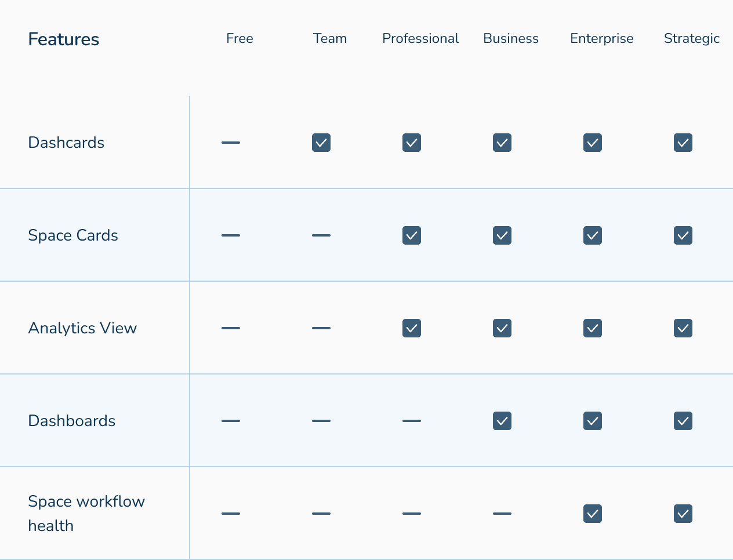Click the Dashboards checkmark under Enterprise
This screenshot has width=733, height=560.
(x=593, y=421)
